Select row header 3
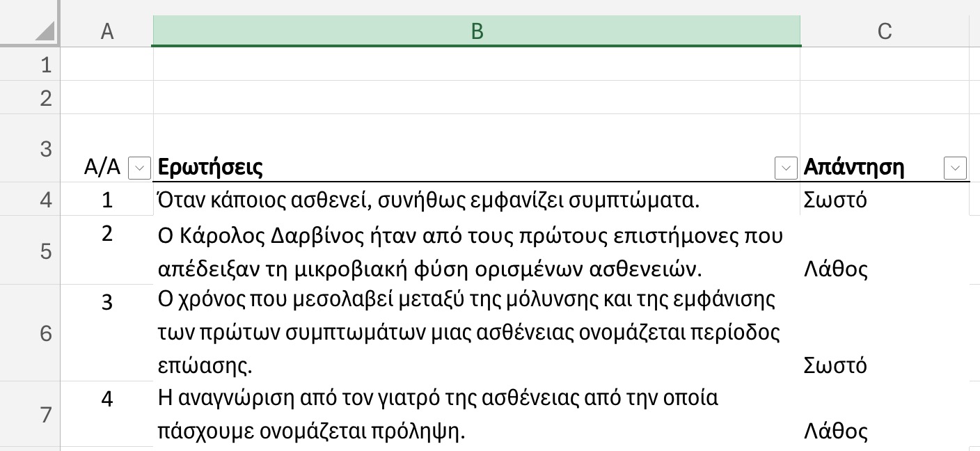 [x=31, y=148]
